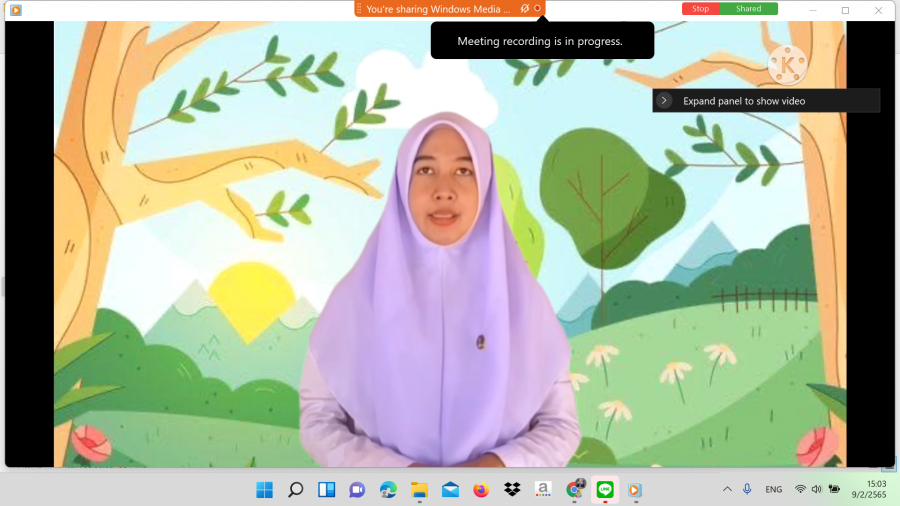Image resolution: width=900 pixels, height=506 pixels.
Task: Click the green Shared button
Action: [748, 9]
